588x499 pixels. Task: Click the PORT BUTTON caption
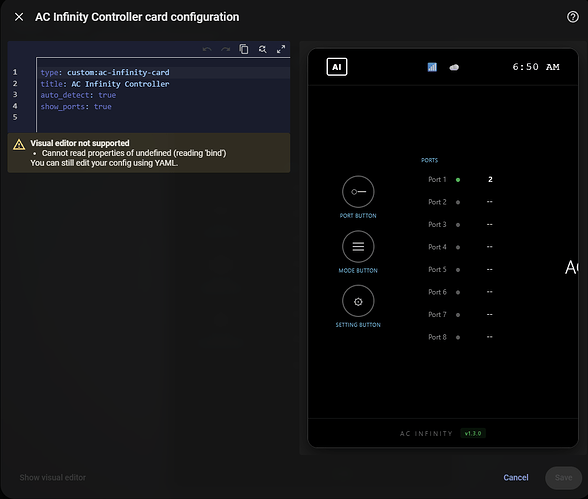tap(358, 216)
